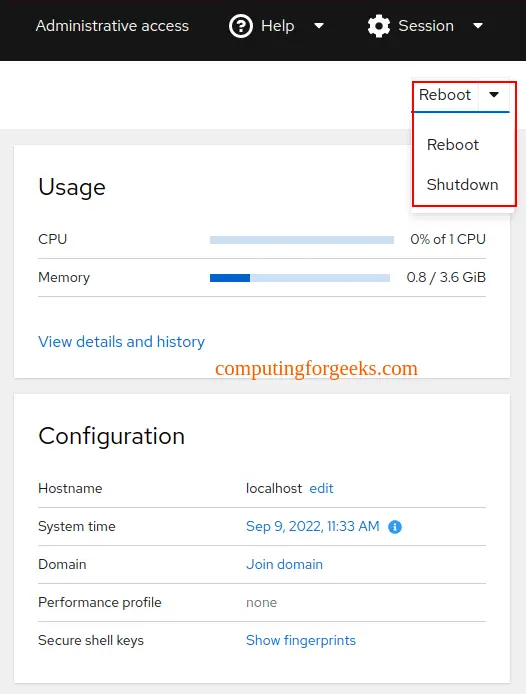Expand the Session dropdown arrow

point(478,26)
